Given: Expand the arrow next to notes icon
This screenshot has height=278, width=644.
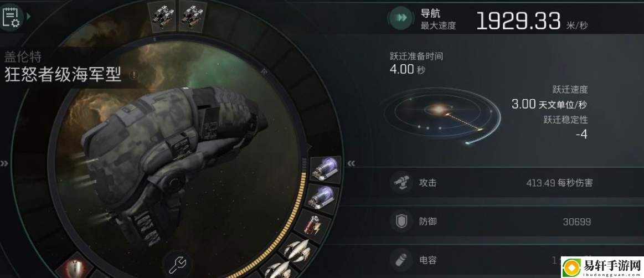Looking at the screenshot, I should 28,16.
